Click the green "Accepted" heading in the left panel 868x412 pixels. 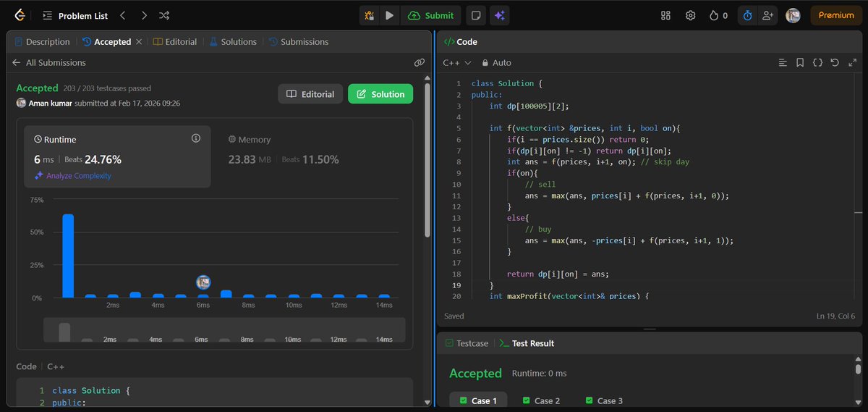click(37, 88)
